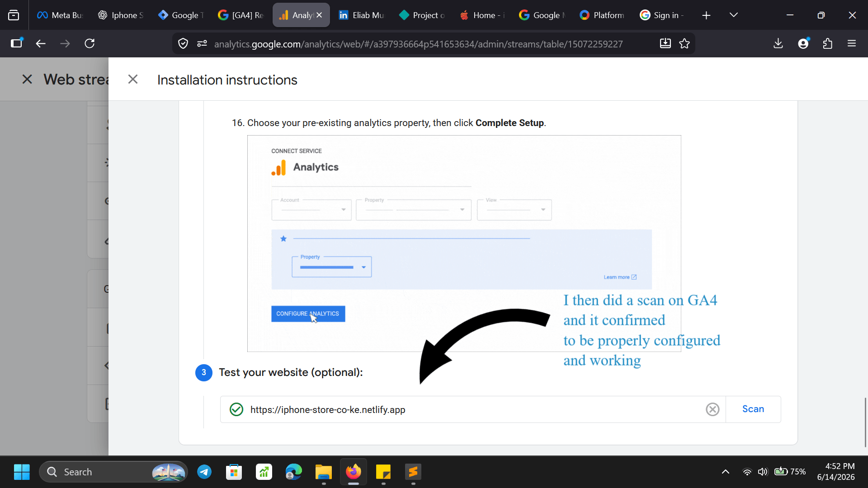Close the active Analytics tab
868x488 pixels.
(x=320, y=15)
